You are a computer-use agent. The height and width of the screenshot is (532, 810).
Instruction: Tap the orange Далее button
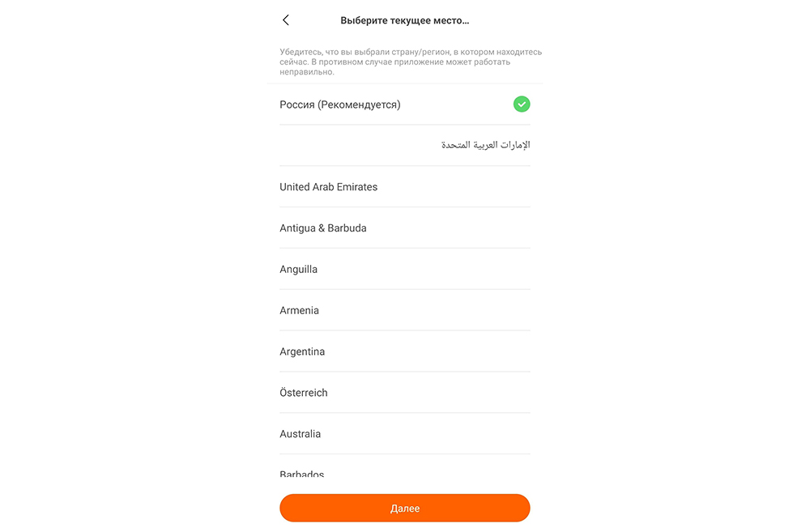[x=404, y=509]
